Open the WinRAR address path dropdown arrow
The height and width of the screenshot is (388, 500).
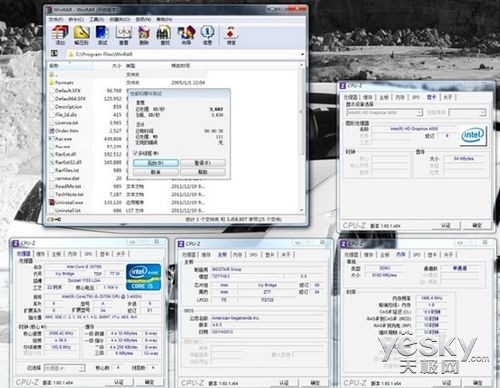(303, 54)
